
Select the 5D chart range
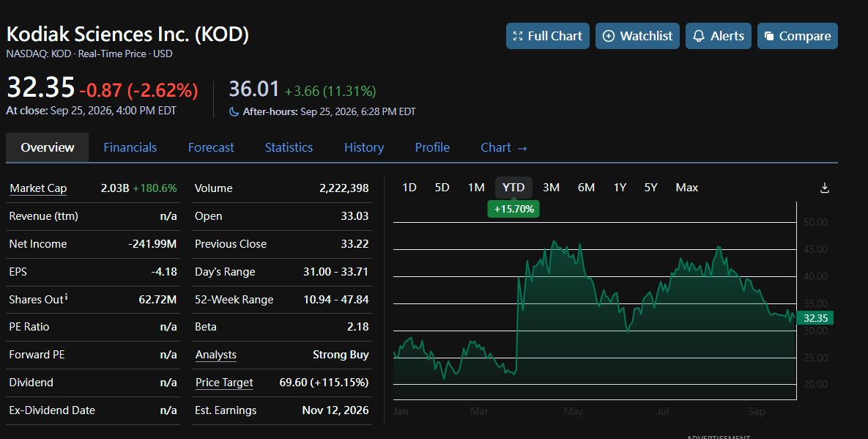[442, 188]
